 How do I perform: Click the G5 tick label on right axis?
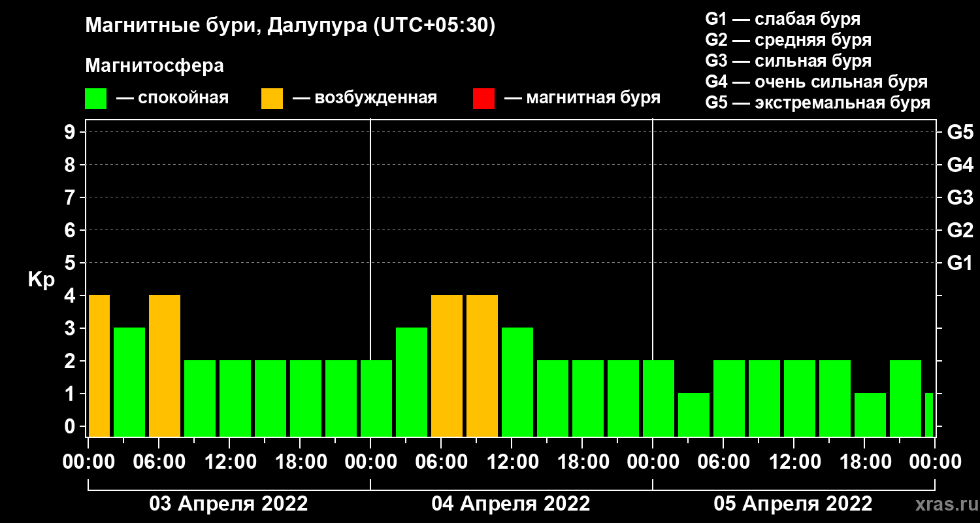click(x=960, y=133)
